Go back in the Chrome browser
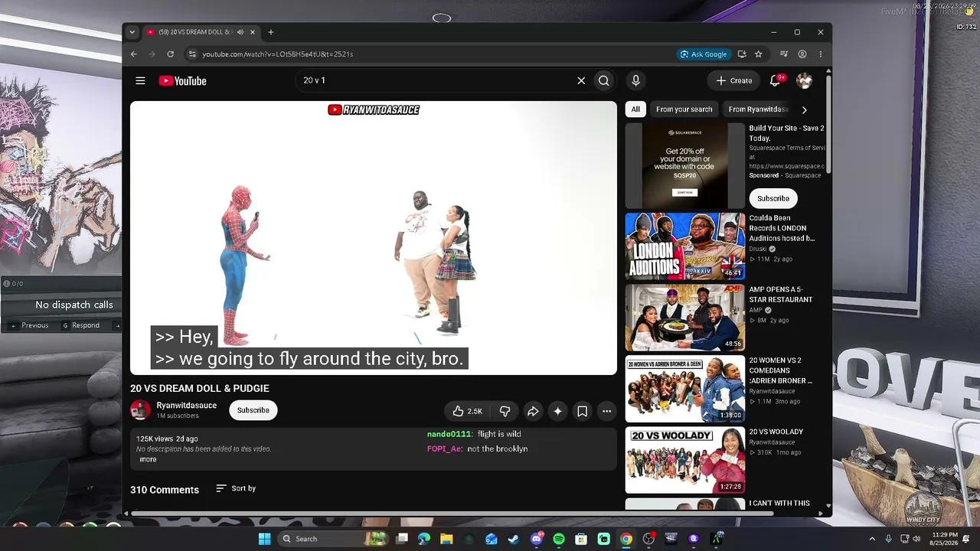 click(x=134, y=54)
